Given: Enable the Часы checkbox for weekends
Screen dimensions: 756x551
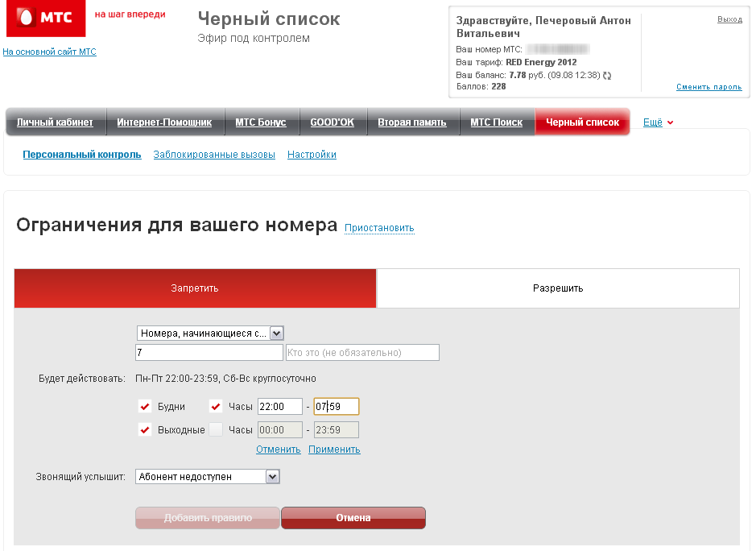Looking at the screenshot, I should point(216,429).
